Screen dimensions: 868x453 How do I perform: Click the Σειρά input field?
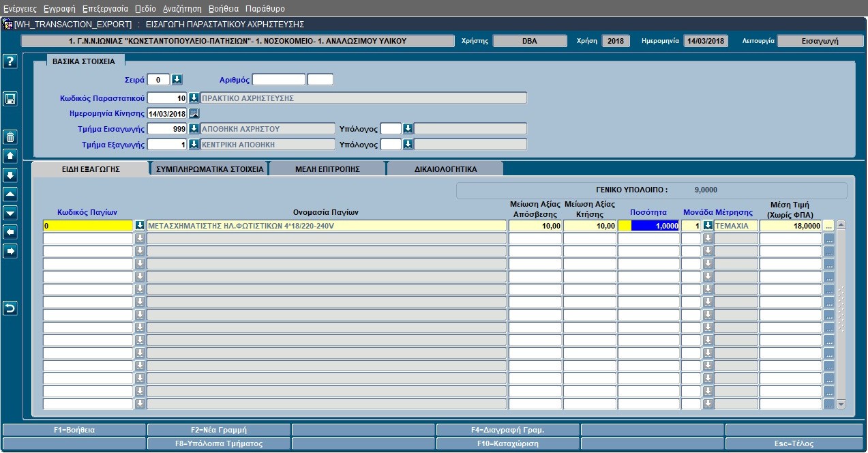click(x=158, y=79)
